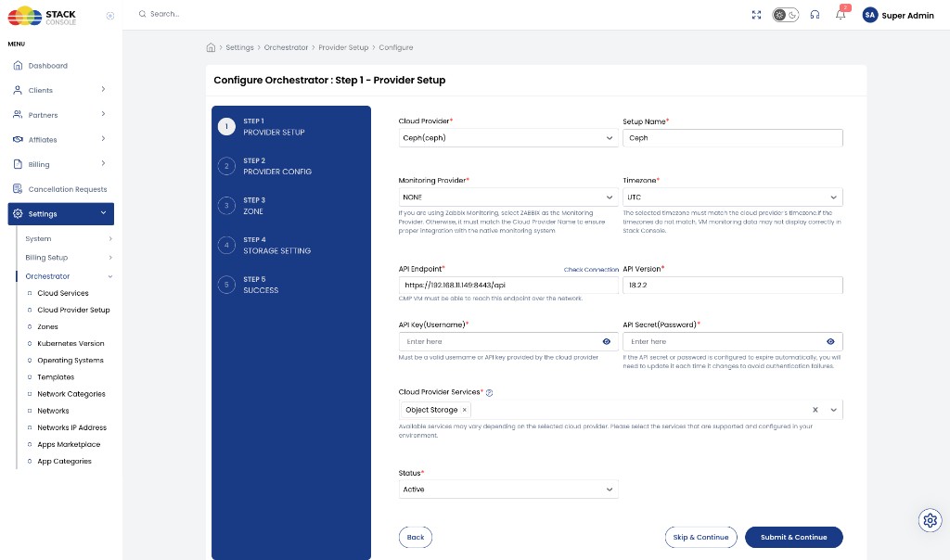Click the Back button
The image size is (950, 560).
coord(416,537)
